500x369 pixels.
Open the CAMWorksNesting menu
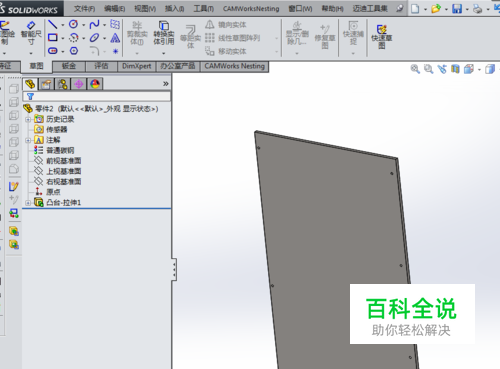(251, 9)
